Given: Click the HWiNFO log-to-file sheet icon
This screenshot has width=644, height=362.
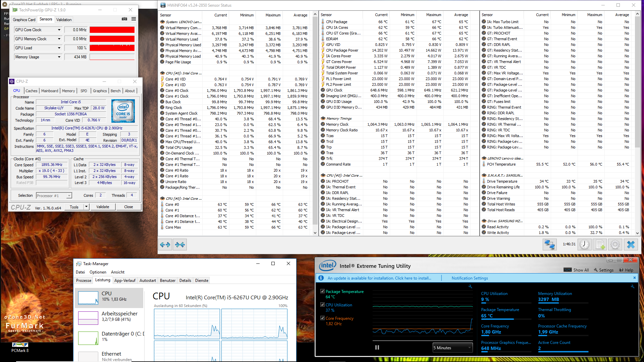Looking at the screenshot, I should (600, 244).
